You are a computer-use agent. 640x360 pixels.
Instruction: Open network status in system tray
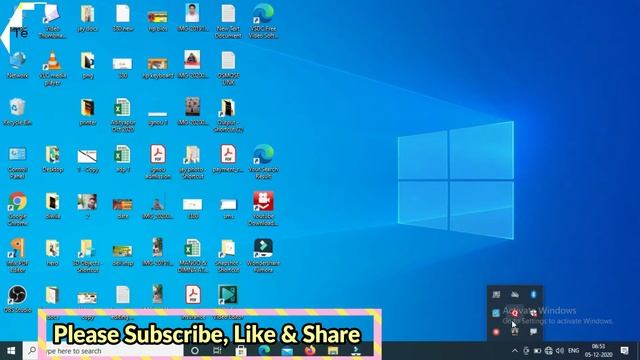pos(549,351)
